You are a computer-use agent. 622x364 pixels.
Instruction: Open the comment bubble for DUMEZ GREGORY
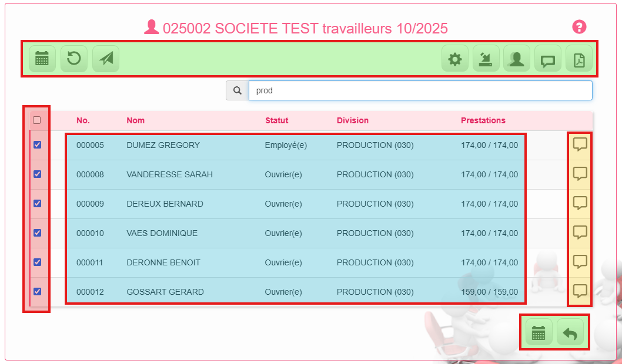pos(580,144)
